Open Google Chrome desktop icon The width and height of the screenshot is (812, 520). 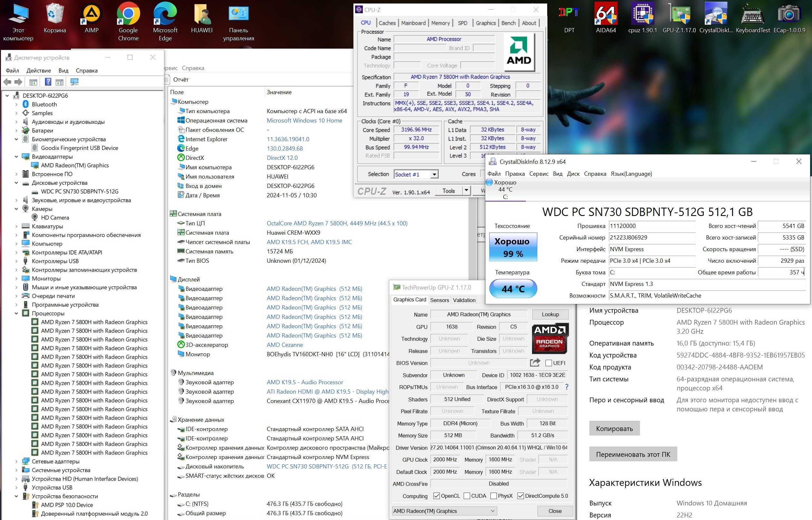pyautogui.click(x=128, y=21)
